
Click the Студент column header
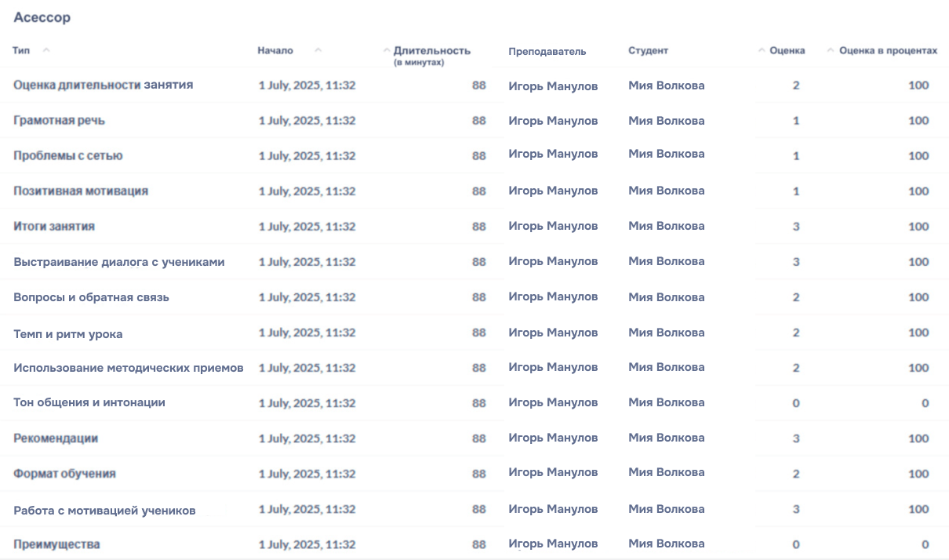[648, 50]
